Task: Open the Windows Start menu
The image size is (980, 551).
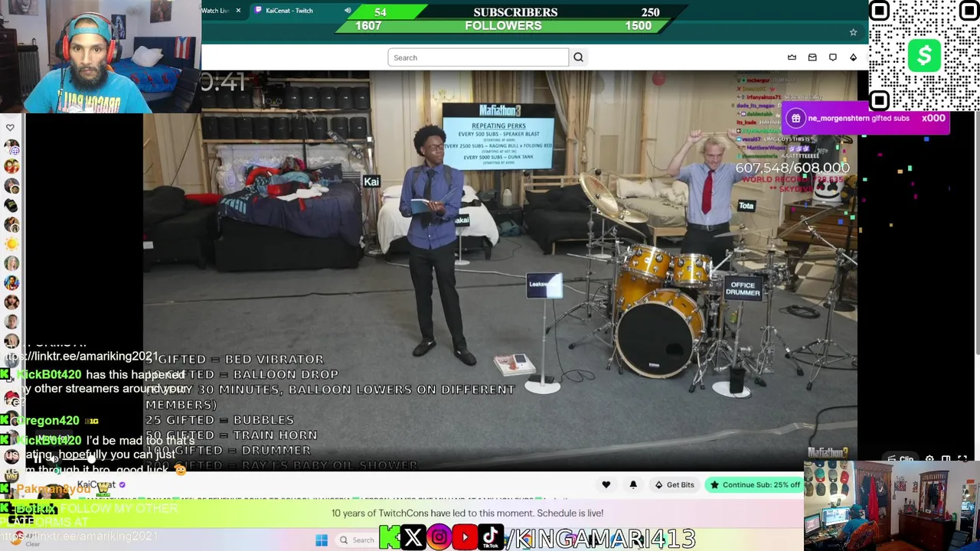Action: coord(322,540)
